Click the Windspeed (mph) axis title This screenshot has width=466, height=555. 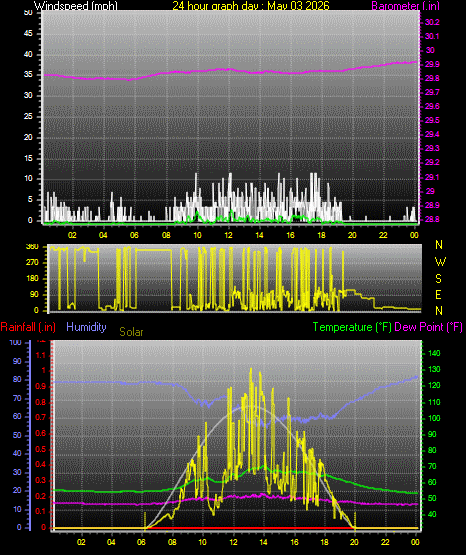point(76,6)
